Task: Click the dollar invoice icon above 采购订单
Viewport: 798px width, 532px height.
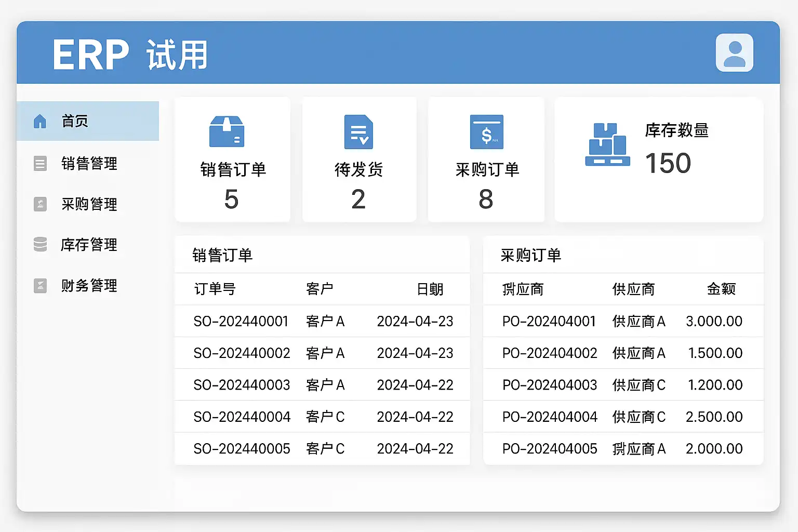Action: coord(486,132)
